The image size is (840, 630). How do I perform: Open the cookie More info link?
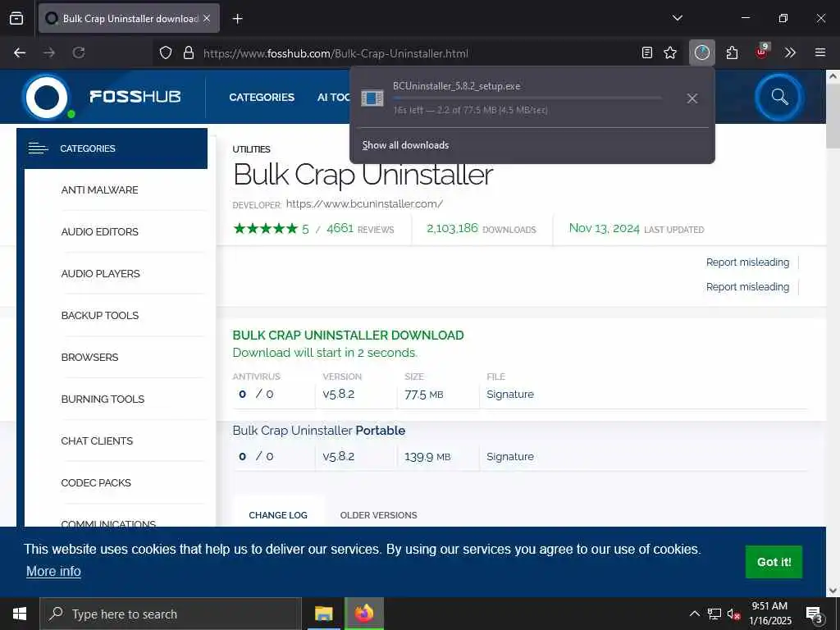(53, 572)
